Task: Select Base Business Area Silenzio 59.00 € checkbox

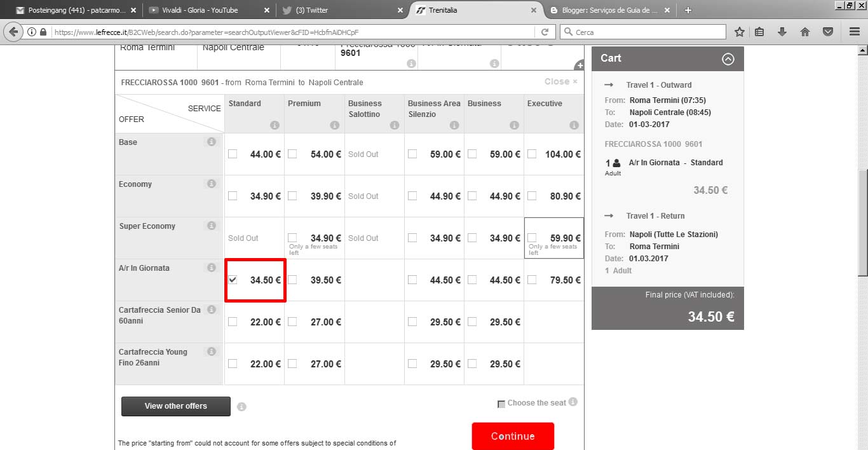Action: (x=412, y=154)
